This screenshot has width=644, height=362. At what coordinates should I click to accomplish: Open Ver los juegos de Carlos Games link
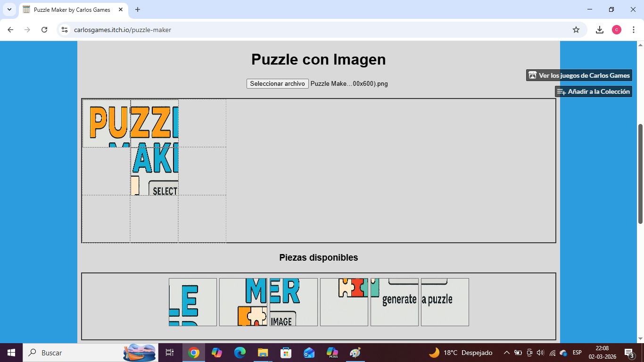[x=579, y=75]
